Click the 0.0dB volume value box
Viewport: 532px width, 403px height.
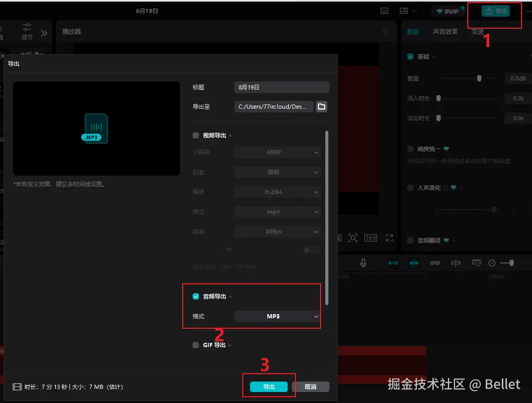point(518,78)
